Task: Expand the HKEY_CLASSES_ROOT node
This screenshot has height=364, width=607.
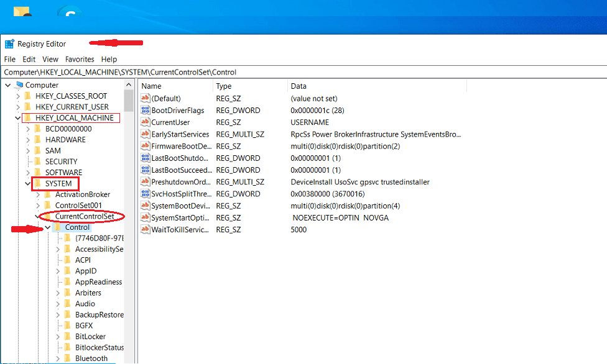Action: [x=18, y=96]
